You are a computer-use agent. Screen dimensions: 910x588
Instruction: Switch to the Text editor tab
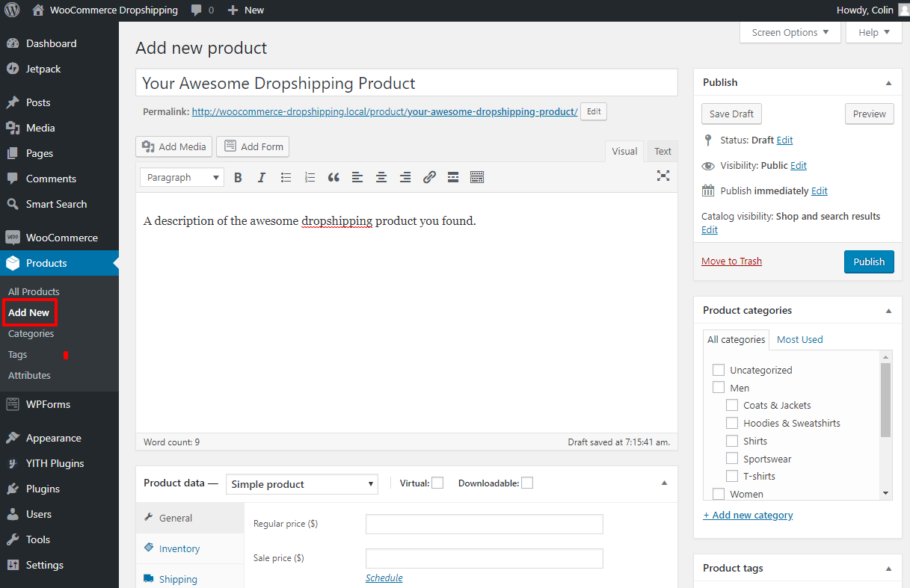662,152
